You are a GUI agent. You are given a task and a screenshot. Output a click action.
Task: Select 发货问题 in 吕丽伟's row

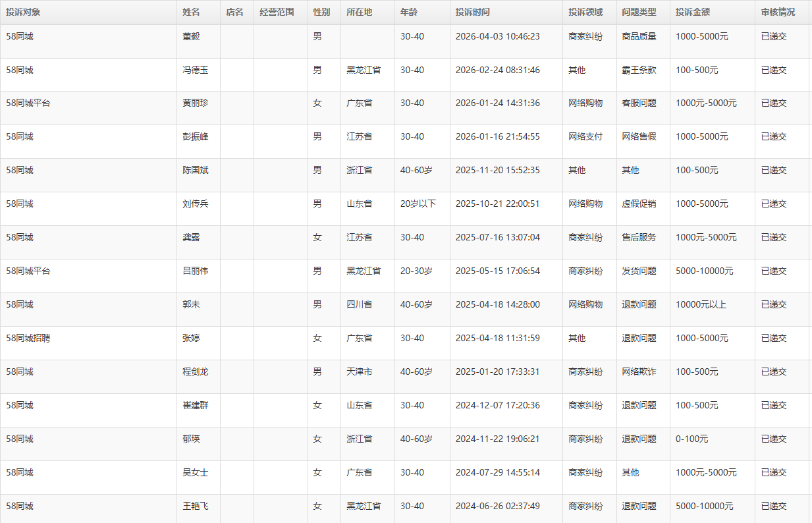tap(639, 271)
